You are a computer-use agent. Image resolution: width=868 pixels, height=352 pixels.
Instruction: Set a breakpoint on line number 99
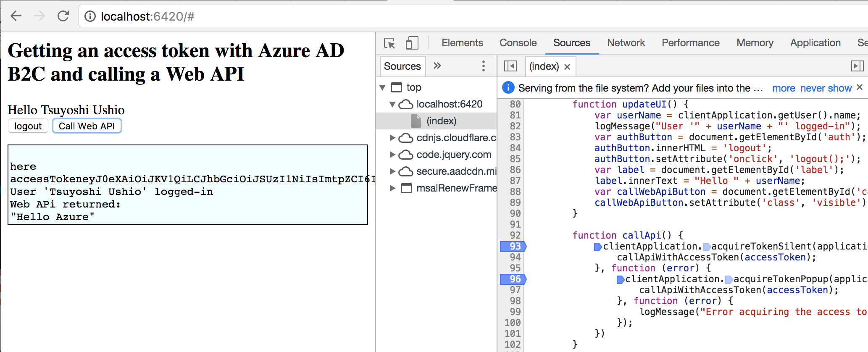pos(515,312)
